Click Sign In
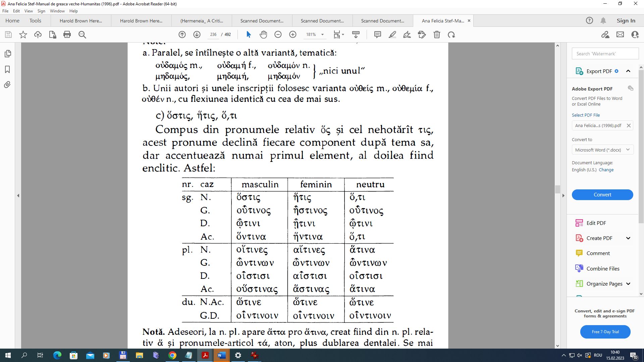Image resolution: width=644 pixels, height=362 pixels. point(626,20)
